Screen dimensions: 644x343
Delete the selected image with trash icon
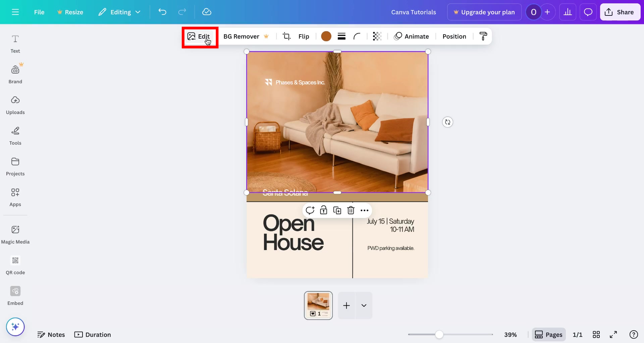(x=351, y=210)
